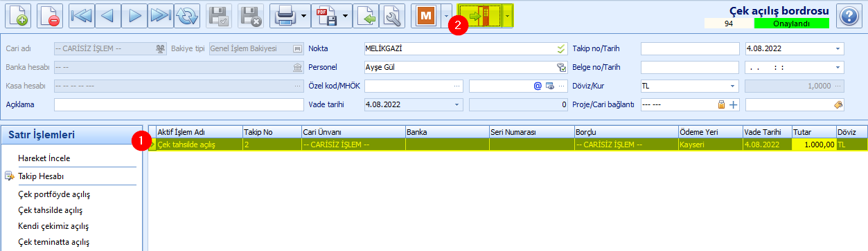Click the Belge no input field
The width and height of the screenshot is (868, 251).
pos(690,67)
